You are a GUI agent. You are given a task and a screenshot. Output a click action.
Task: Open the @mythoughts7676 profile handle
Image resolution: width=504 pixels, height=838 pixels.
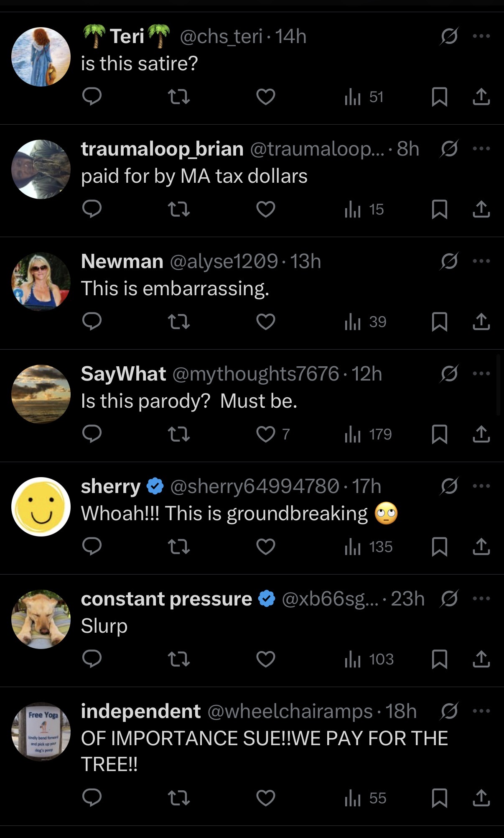(x=255, y=374)
